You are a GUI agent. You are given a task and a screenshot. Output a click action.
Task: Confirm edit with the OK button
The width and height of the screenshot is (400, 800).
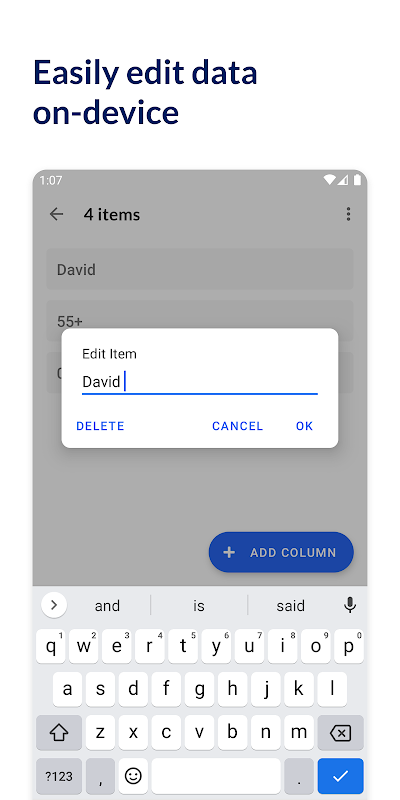[304, 426]
